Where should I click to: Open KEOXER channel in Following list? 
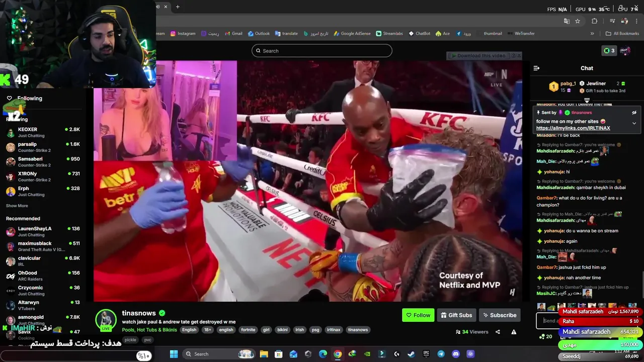(x=43, y=133)
